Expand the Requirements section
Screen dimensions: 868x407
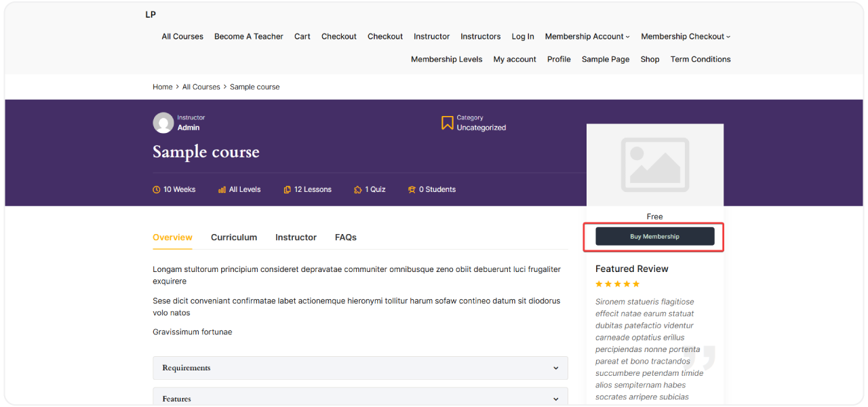point(359,368)
